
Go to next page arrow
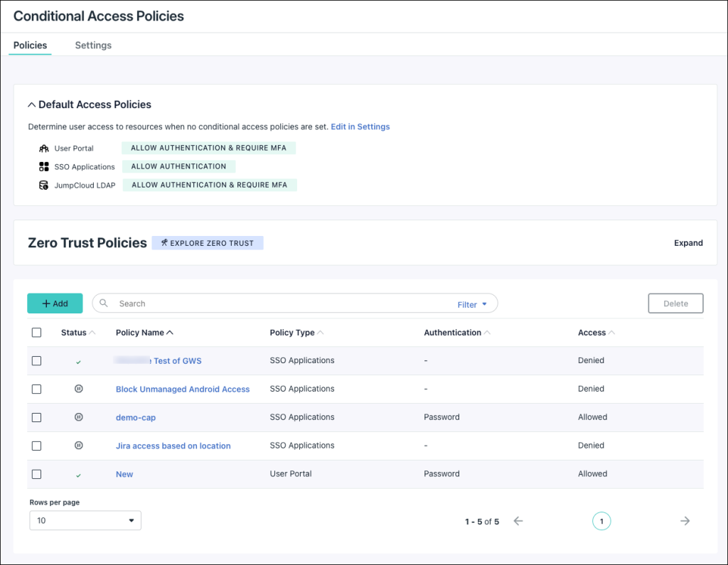coord(685,521)
